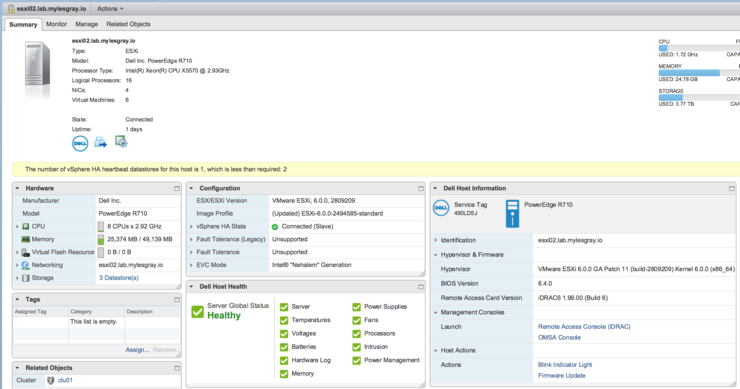Click the Power Management health checkmark

tap(356, 360)
